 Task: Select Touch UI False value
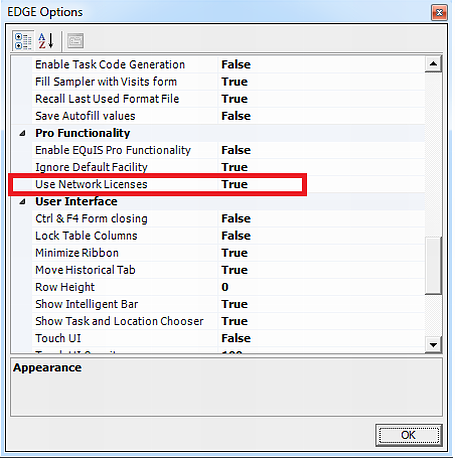click(x=321, y=338)
